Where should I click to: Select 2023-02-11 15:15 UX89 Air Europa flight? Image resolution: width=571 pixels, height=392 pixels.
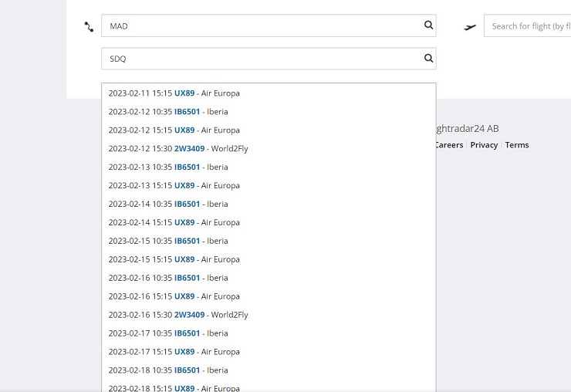pyautogui.click(x=269, y=93)
